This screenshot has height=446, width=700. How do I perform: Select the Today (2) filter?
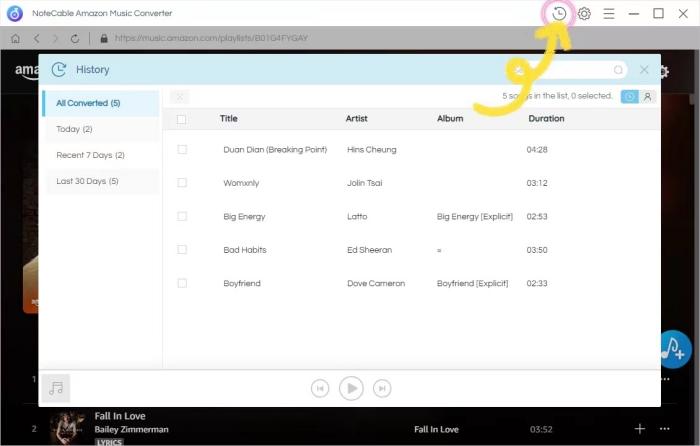click(102, 129)
